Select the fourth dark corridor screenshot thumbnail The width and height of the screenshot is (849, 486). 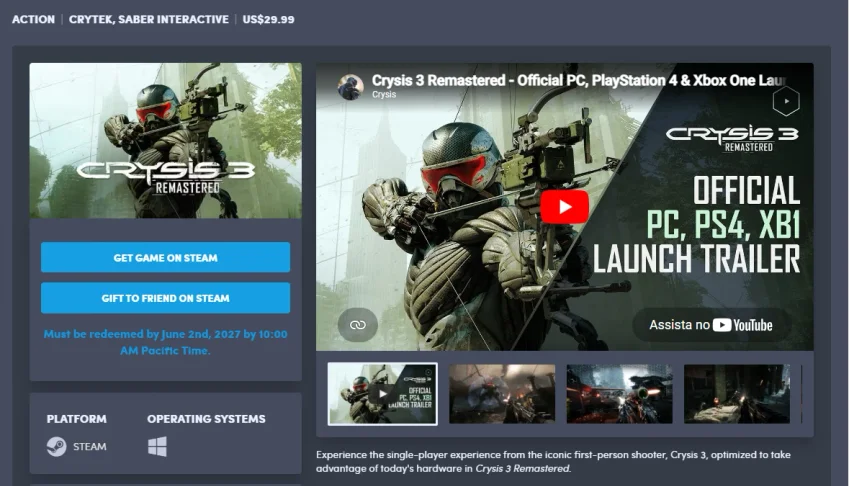[737, 394]
